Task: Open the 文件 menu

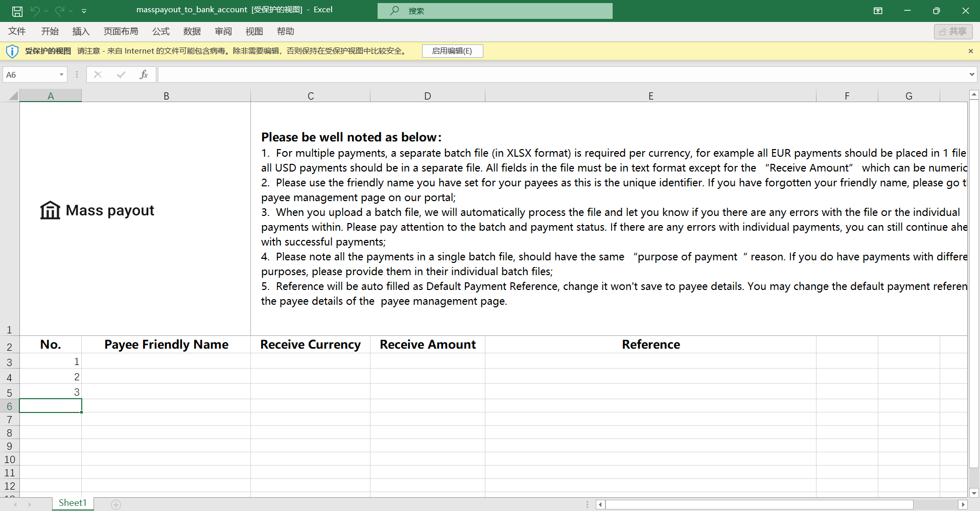Action: (17, 32)
